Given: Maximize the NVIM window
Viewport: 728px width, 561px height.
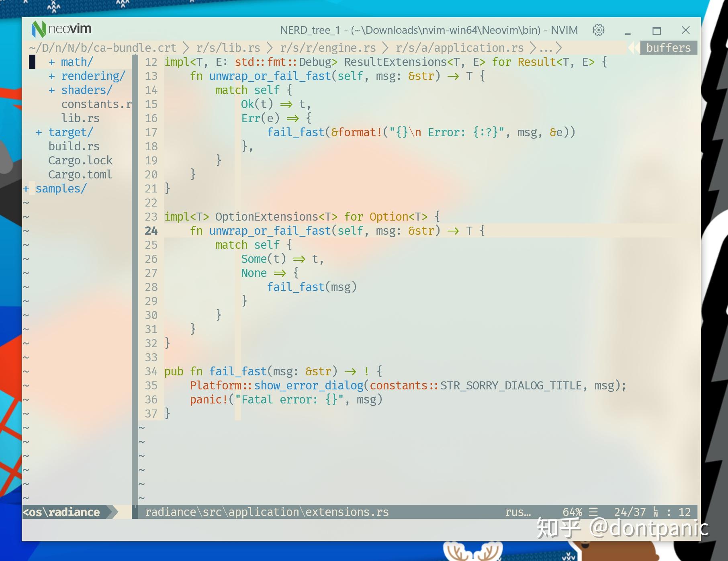Looking at the screenshot, I should tap(656, 31).
